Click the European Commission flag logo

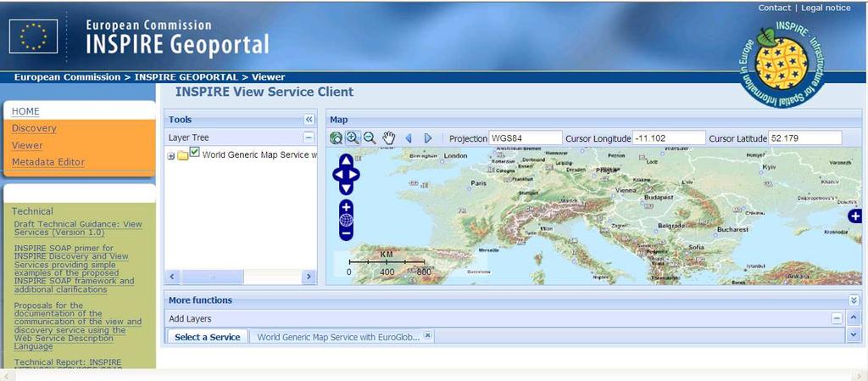pyautogui.click(x=33, y=36)
